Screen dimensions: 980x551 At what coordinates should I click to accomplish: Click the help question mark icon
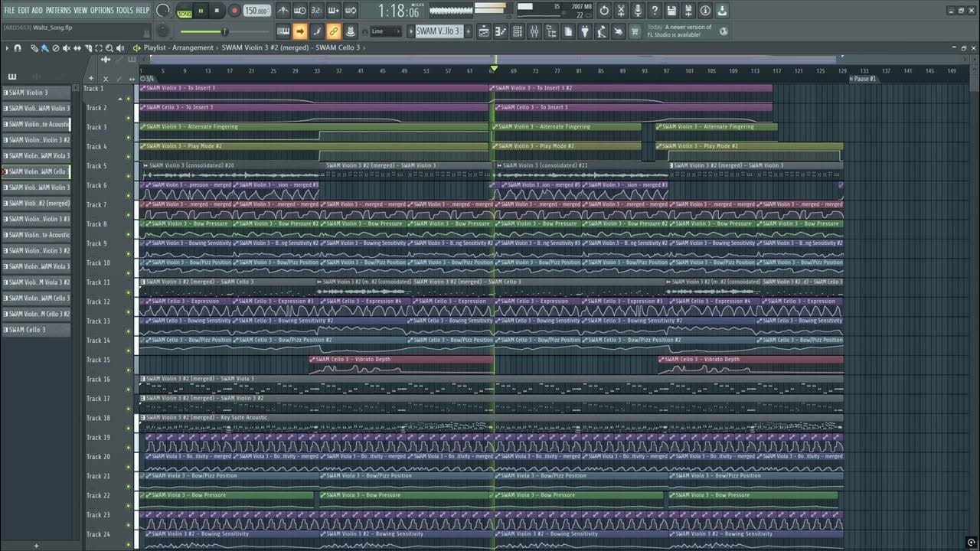tap(654, 11)
